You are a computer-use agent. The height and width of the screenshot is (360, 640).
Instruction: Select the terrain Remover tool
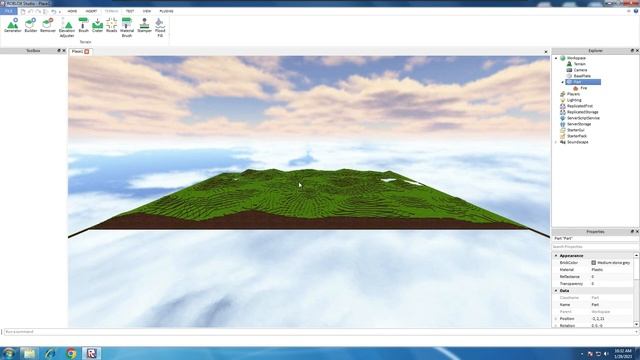(x=48, y=25)
